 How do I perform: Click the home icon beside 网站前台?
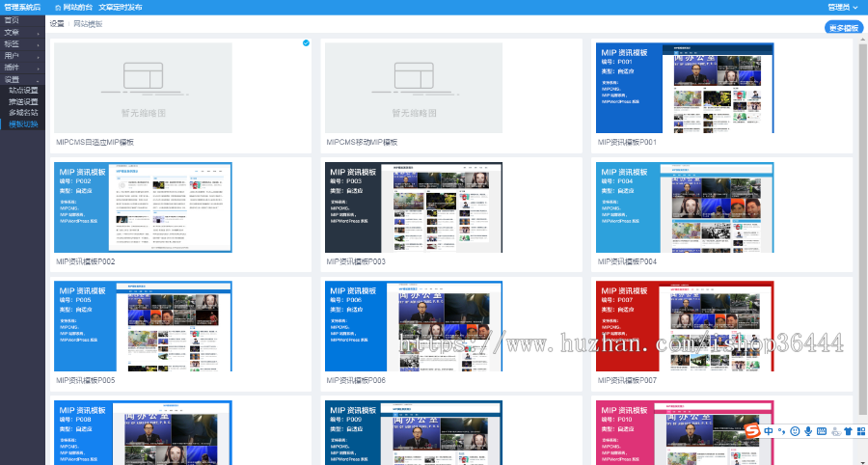coord(58,7)
